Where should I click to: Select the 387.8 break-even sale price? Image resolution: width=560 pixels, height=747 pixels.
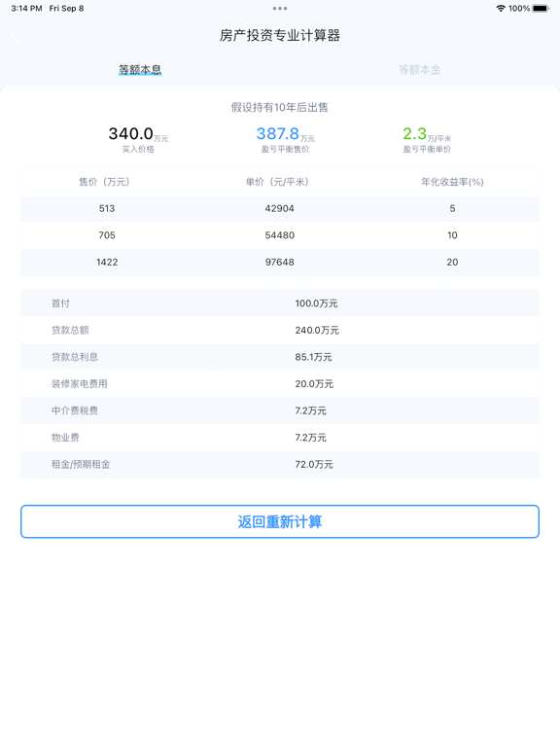coord(278,133)
